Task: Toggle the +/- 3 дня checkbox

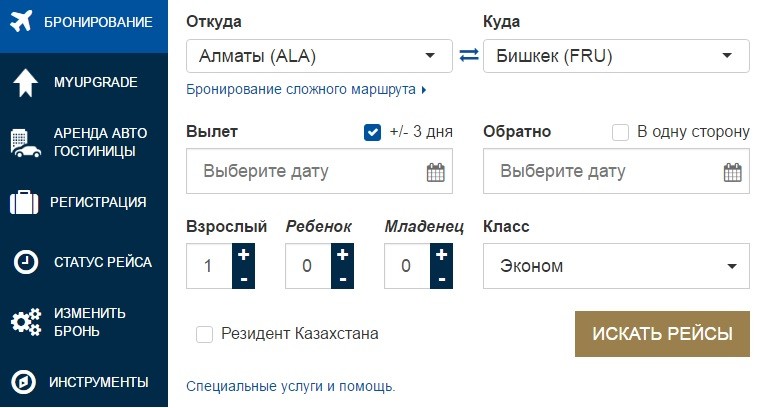Action: [373, 132]
